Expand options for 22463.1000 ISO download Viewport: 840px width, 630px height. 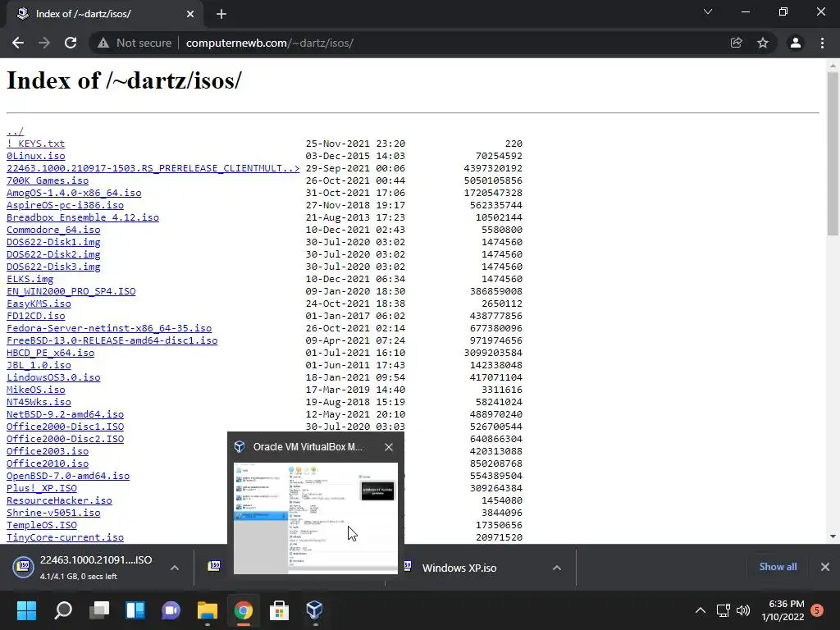click(x=175, y=568)
